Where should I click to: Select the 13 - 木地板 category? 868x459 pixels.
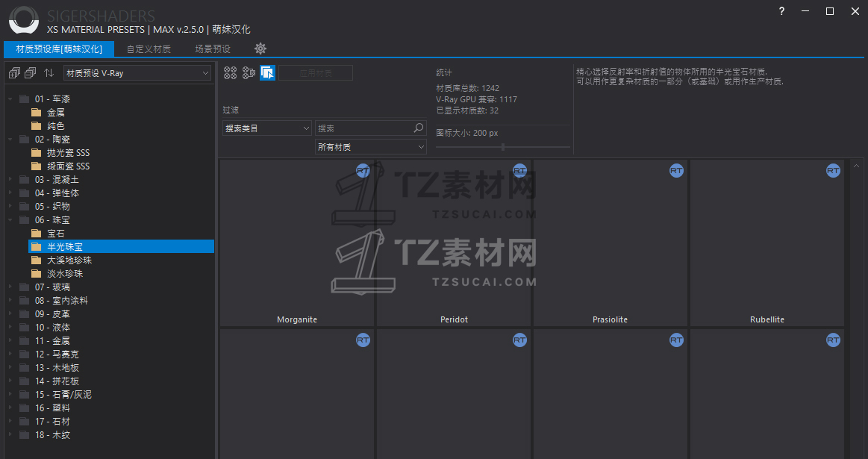(57, 368)
